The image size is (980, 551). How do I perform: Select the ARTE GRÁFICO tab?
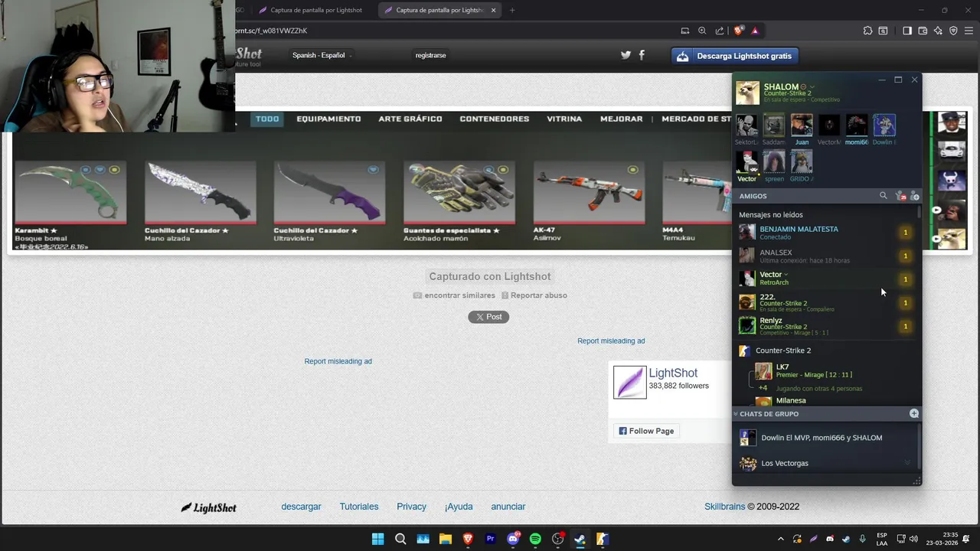point(410,119)
